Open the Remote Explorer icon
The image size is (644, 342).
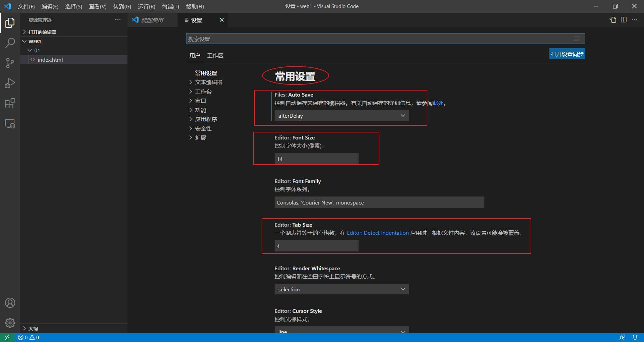pos(10,124)
